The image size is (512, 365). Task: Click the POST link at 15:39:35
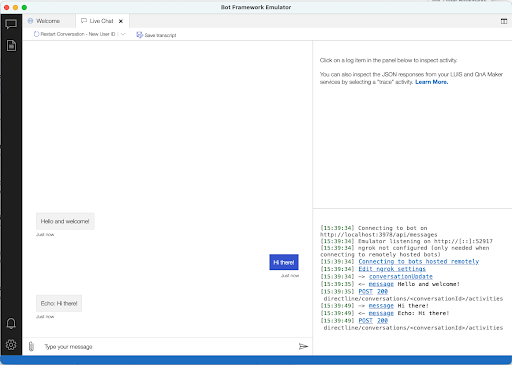pos(365,291)
